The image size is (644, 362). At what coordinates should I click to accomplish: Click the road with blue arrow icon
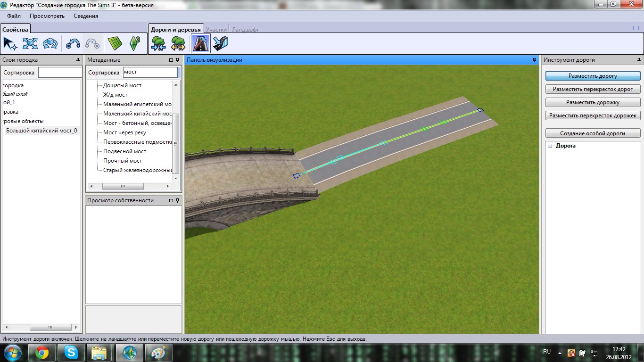[x=221, y=44]
